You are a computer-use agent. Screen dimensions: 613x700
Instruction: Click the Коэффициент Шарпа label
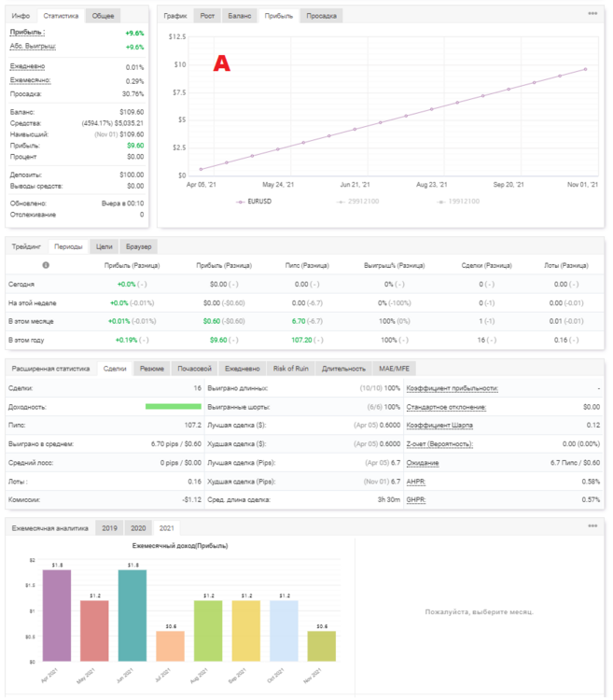pos(439,426)
